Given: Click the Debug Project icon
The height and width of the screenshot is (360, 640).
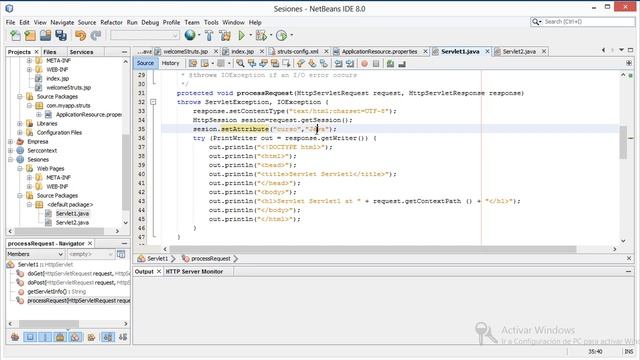Looking at the screenshot, I should tap(261, 36).
